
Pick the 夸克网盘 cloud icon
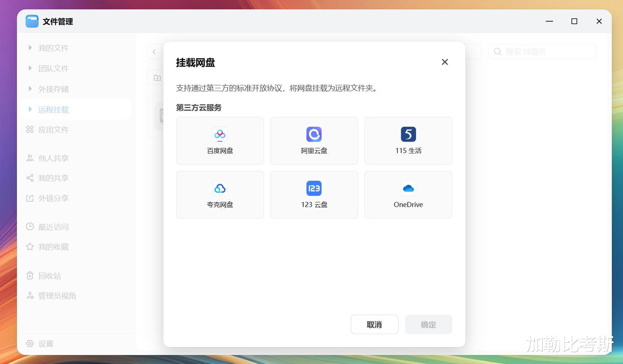[220, 188]
